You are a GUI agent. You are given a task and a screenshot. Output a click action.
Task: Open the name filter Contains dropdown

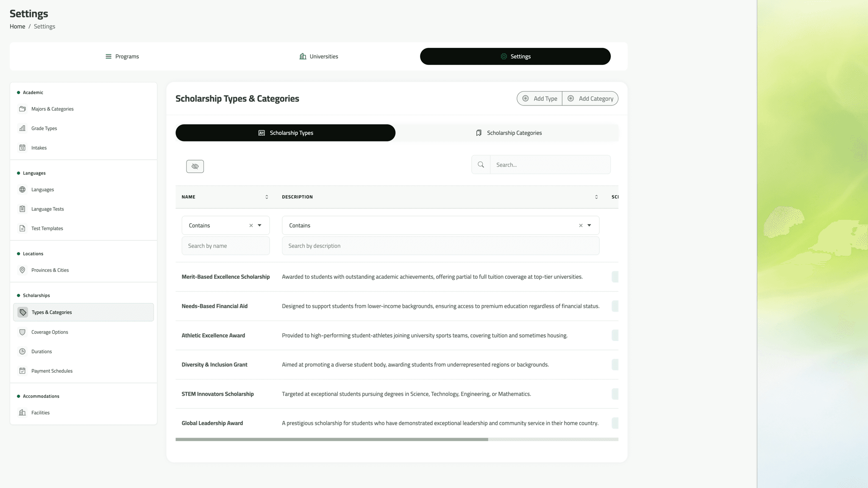click(x=259, y=225)
